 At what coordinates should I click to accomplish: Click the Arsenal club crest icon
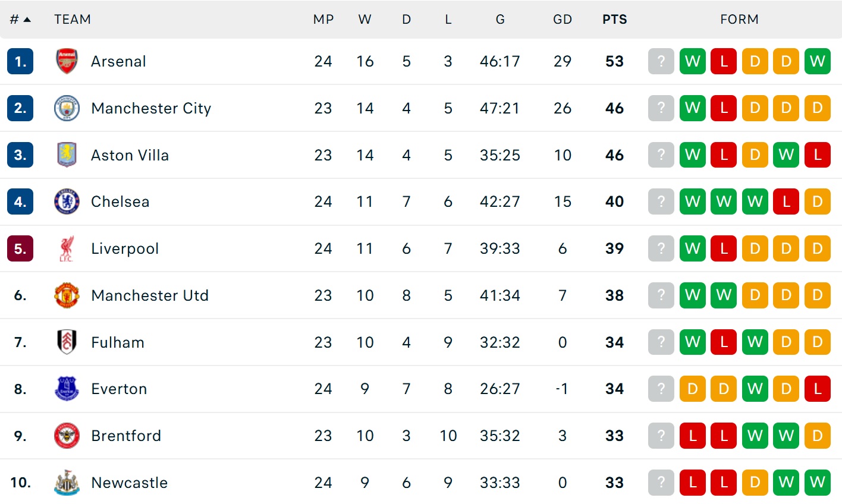(67, 61)
